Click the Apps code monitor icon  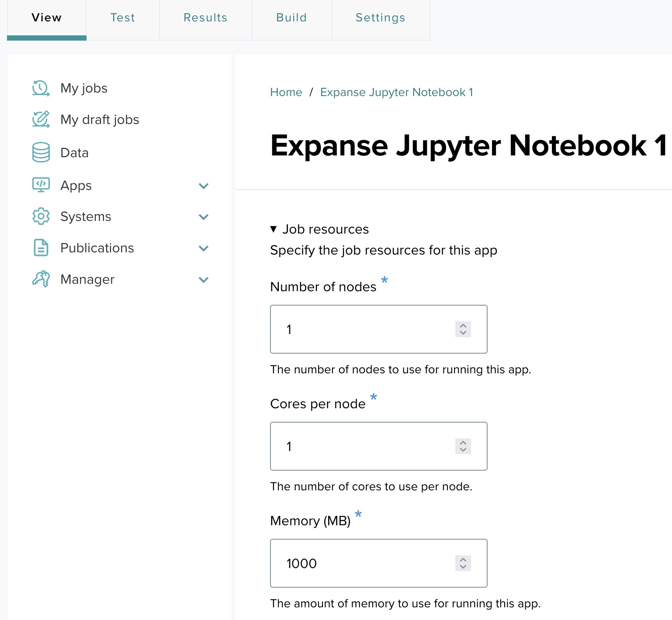click(x=41, y=185)
